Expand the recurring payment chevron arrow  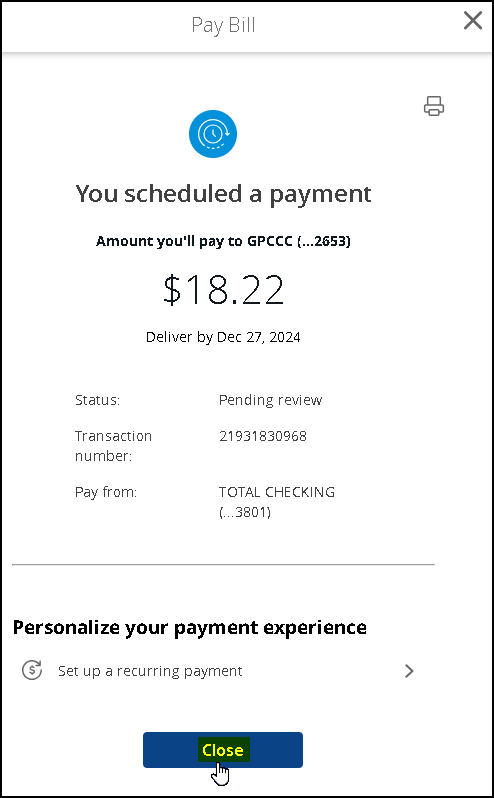pyautogui.click(x=409, y=671)
